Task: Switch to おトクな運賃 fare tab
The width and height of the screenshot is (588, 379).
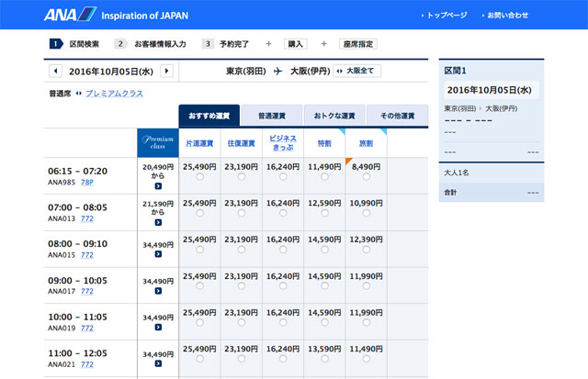Action: point(334,116)
